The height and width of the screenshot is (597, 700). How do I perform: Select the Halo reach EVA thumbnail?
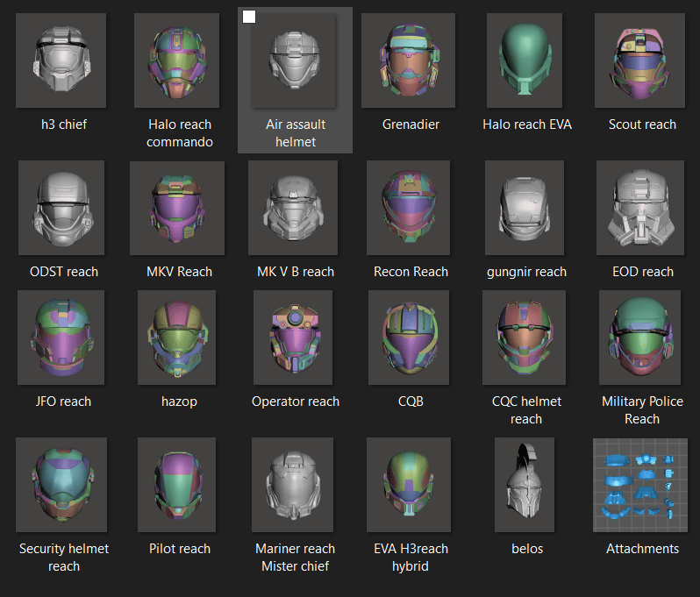[x=525, y=60]
